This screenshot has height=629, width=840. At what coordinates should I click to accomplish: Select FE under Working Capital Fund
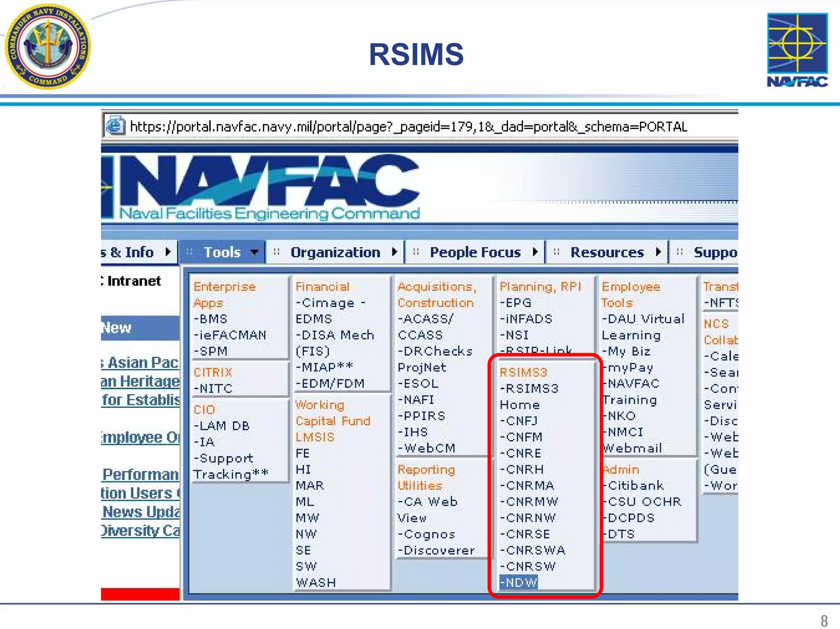coord(303,453)
